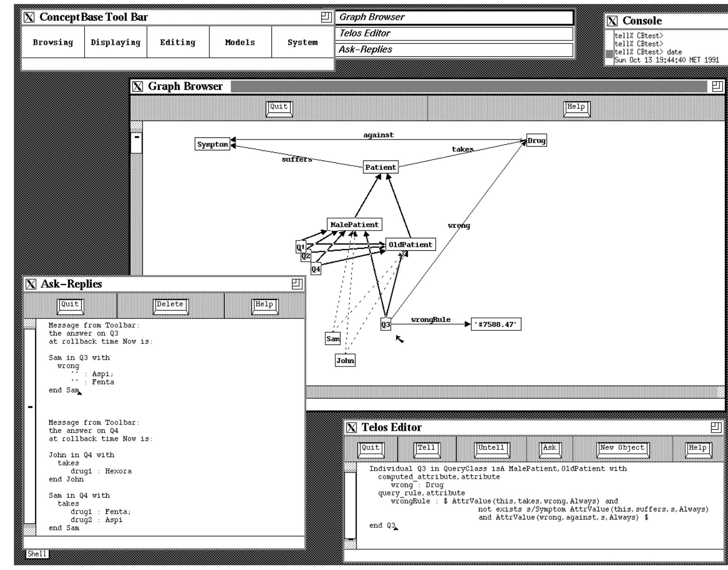Click the Graph Browser vertical scrollbar thumb
This screenshot has width=728, height=570.
pos(137,143)
